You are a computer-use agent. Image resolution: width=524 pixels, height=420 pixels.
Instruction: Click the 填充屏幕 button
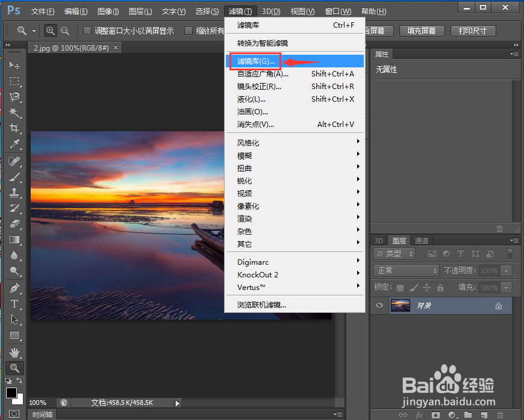coord(422,31)
